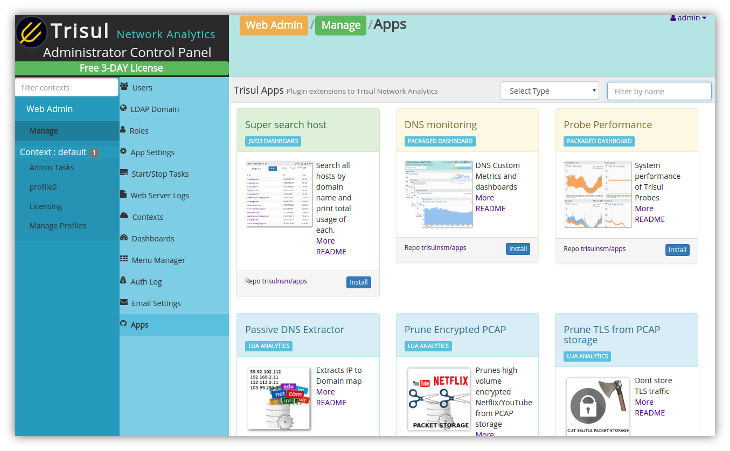The height and width of the screenshot is (451, 730).
Task: Open the admin user menu
Action: [688, 18]
